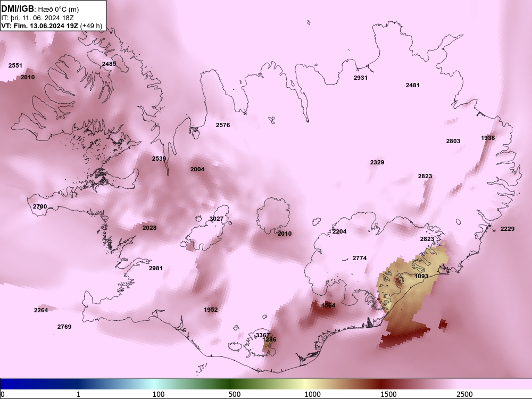The height and width of the screenshot is (399, 532).
Task: Click the map value 2931
Action: pyautogui.click(x=360, y=78)
